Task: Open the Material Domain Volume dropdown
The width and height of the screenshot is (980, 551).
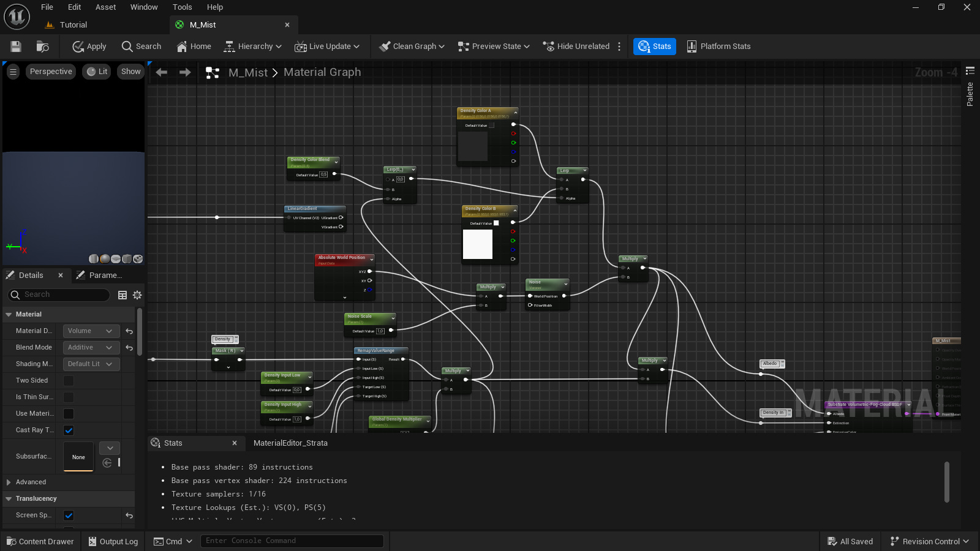Action: (91, 331)
